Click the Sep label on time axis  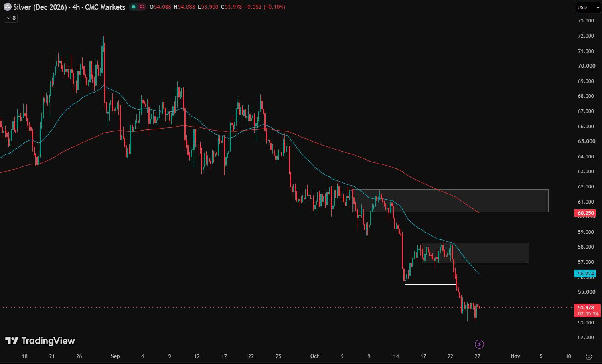tap(115, 356)
